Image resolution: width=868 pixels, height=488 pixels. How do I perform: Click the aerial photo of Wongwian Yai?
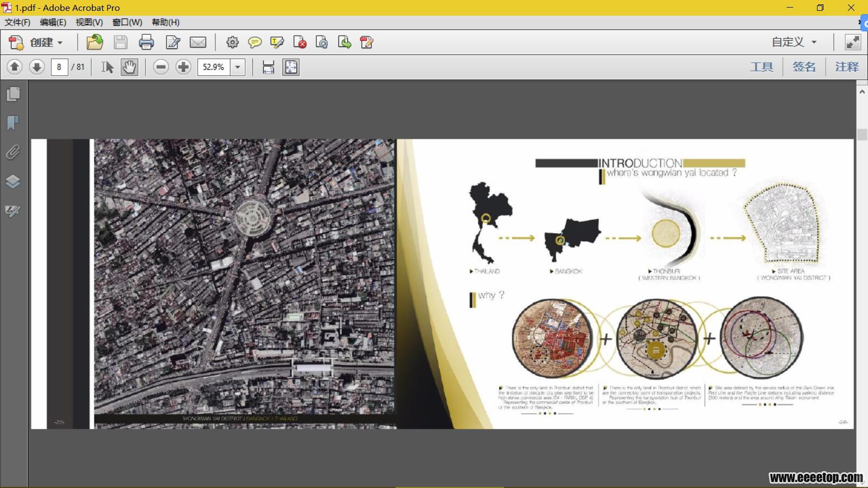245,277
